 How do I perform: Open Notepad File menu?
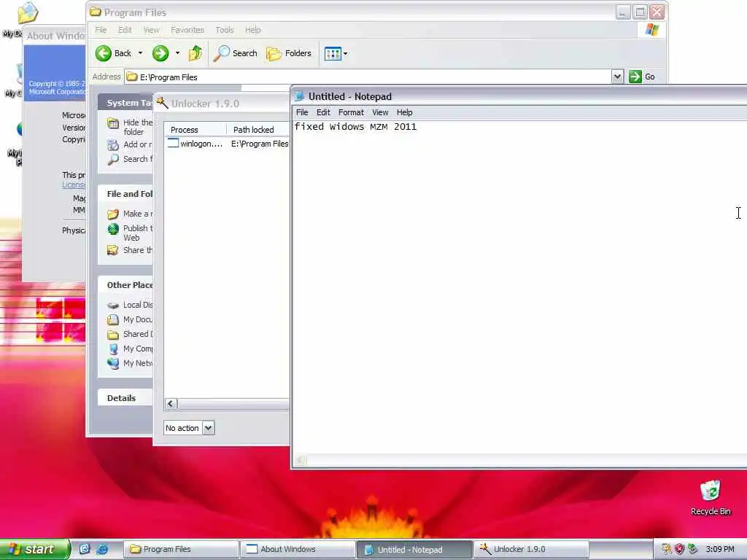click(302, 112)
